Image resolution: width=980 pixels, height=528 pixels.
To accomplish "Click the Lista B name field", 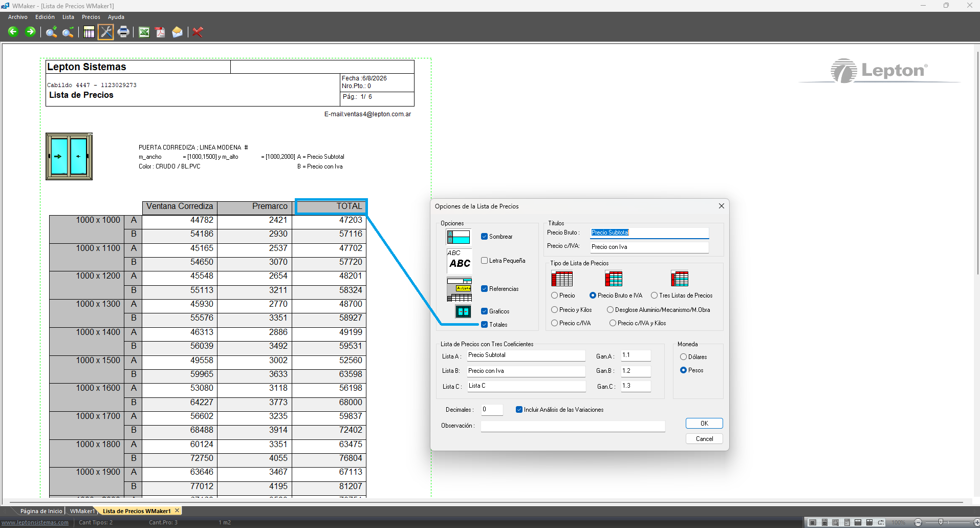I will click(x=526, y=371).
